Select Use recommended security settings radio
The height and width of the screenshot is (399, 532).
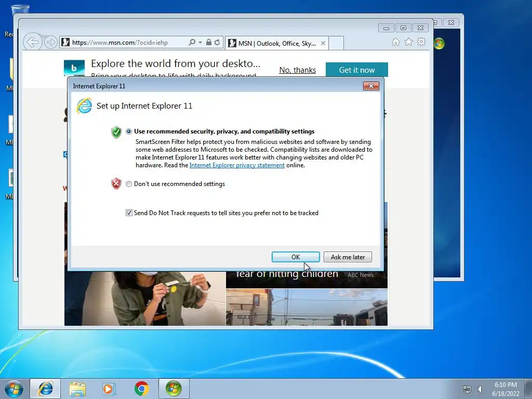tap(129, 131)
